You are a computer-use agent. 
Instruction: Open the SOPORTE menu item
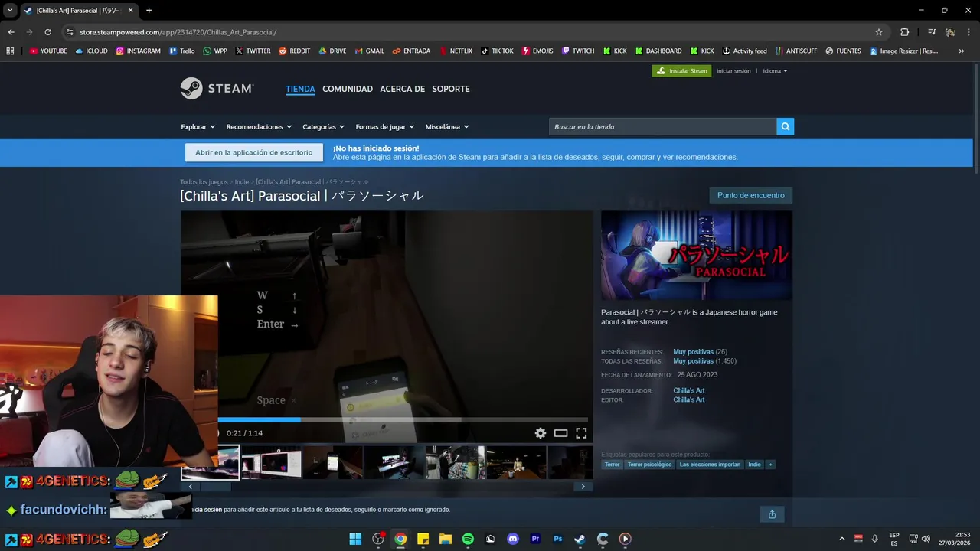(x=451, y=89)
